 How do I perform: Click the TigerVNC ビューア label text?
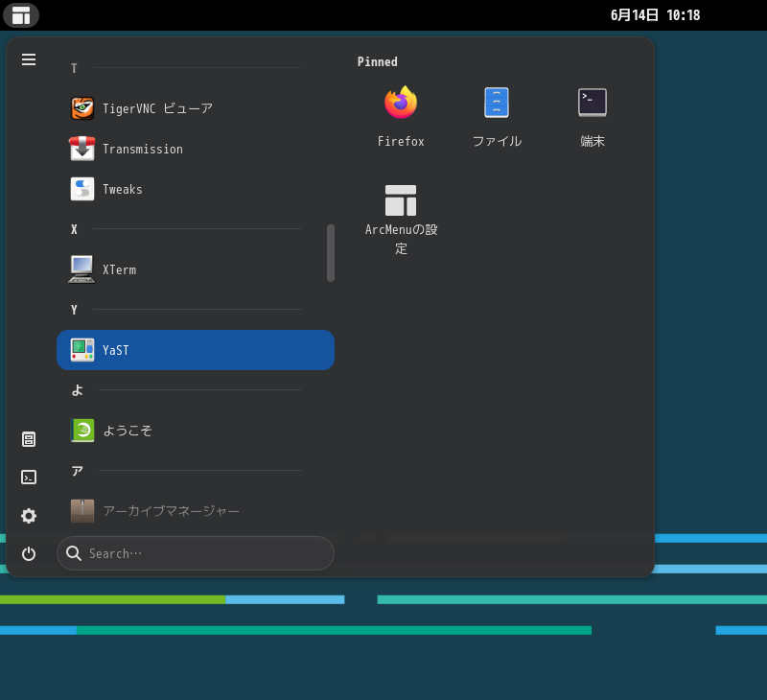157,108
